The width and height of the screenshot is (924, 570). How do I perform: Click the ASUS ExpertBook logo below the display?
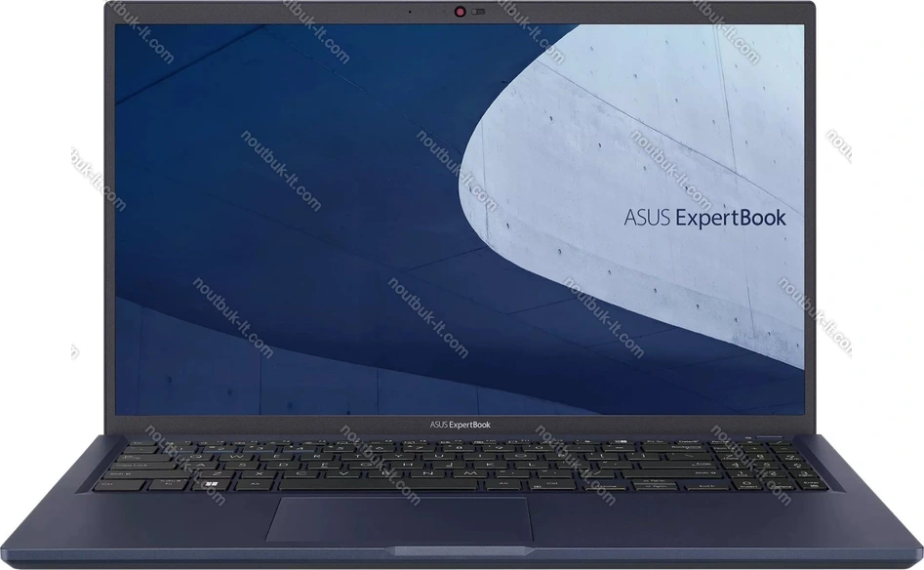coord(462,424)
